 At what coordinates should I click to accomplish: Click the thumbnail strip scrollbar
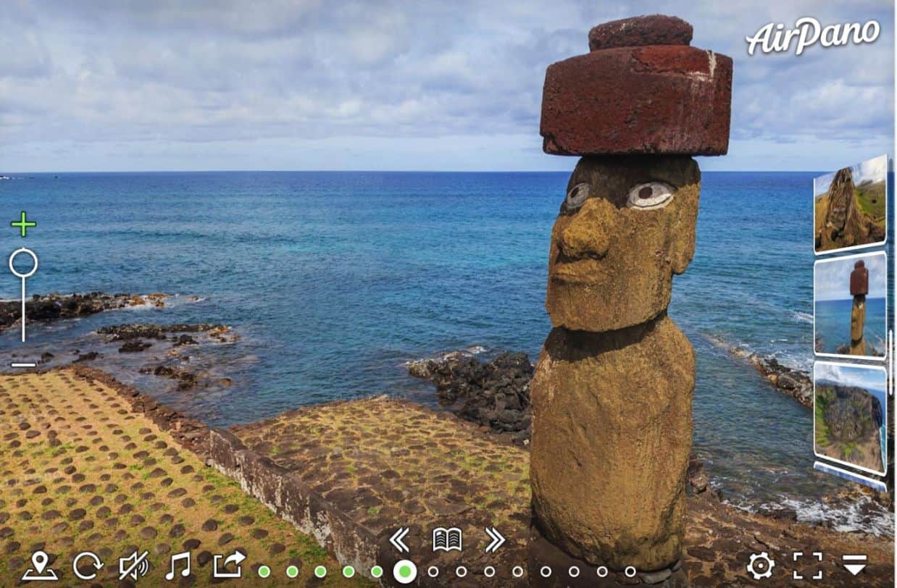[890, 362]
